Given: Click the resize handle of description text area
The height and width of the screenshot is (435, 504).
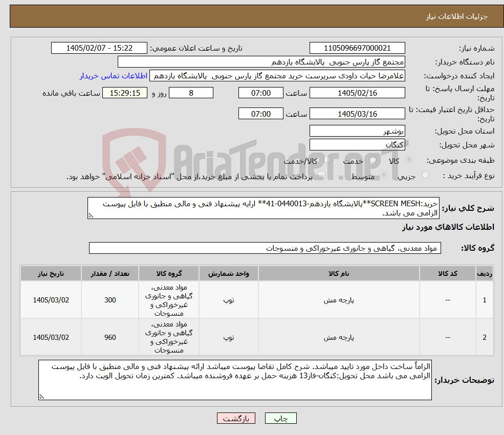Looking at the screenshot, I should [x=91, y=216].
